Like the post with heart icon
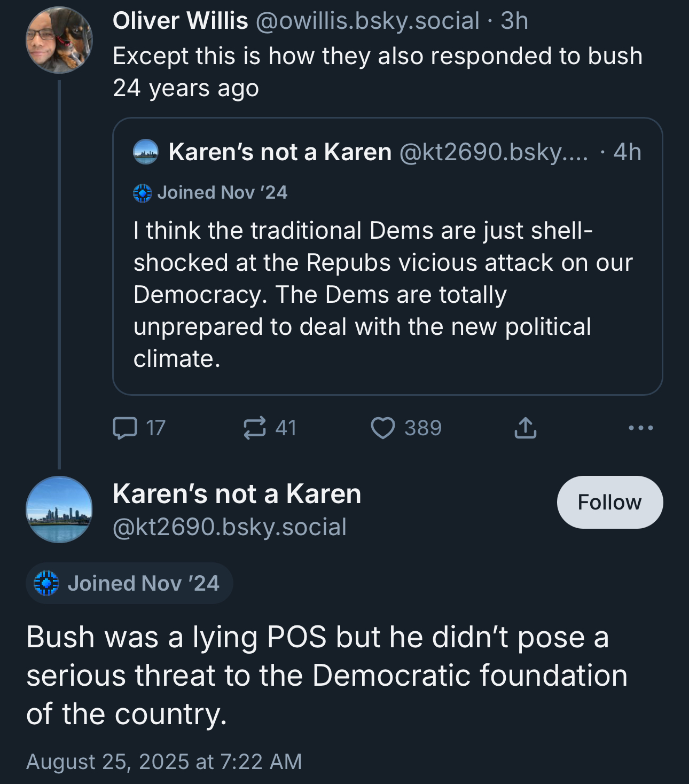Viewport: 689px width, 784px height. 383,428
